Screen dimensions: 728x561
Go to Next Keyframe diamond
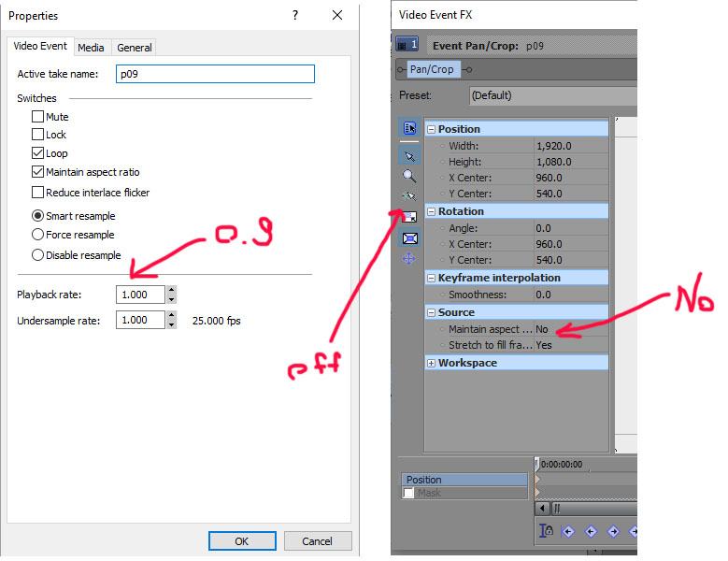(x=613, y=531)
